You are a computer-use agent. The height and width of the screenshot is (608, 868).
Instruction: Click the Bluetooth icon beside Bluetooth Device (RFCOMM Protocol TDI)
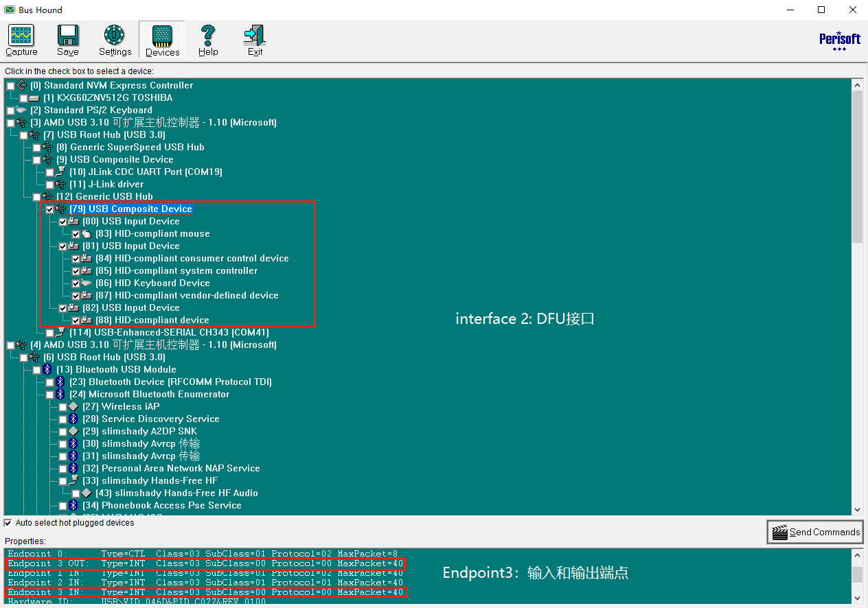(x=61, y=382)
